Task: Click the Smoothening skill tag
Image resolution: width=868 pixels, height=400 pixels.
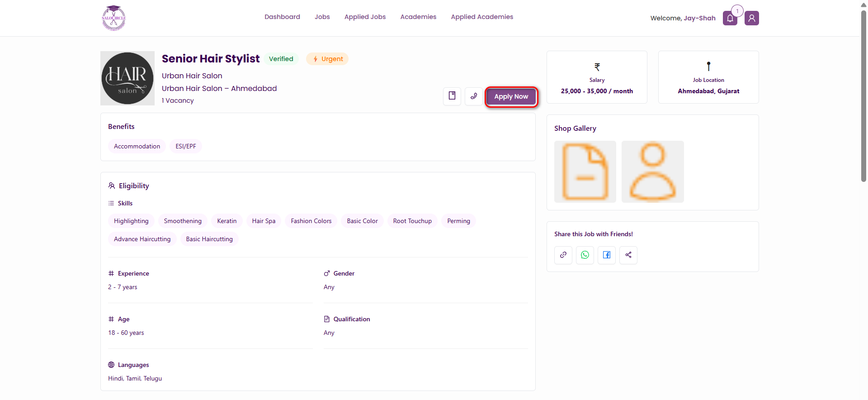Action: (183, 221)
